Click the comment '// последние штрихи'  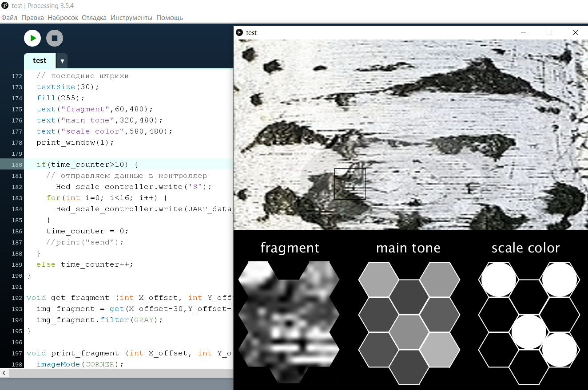click(x=83, y=76)
